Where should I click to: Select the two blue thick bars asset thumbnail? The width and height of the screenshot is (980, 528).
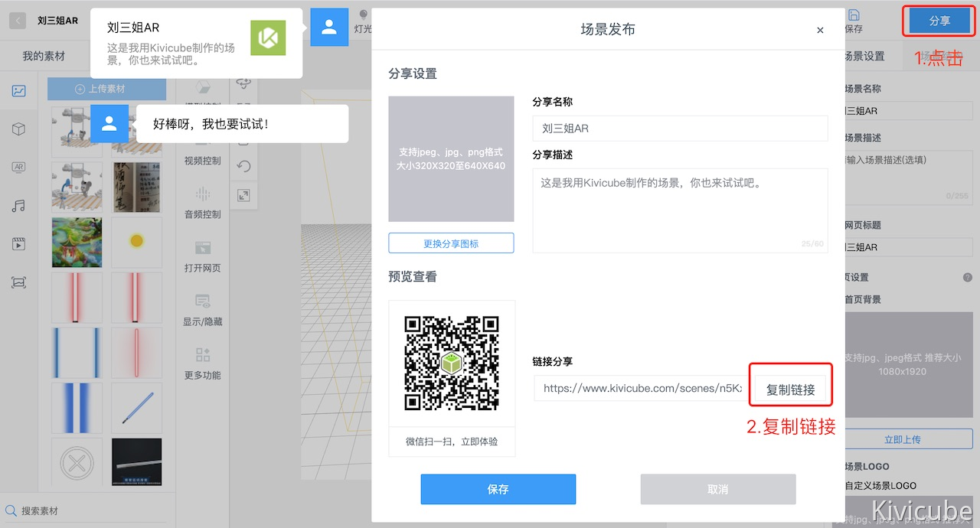77,408
